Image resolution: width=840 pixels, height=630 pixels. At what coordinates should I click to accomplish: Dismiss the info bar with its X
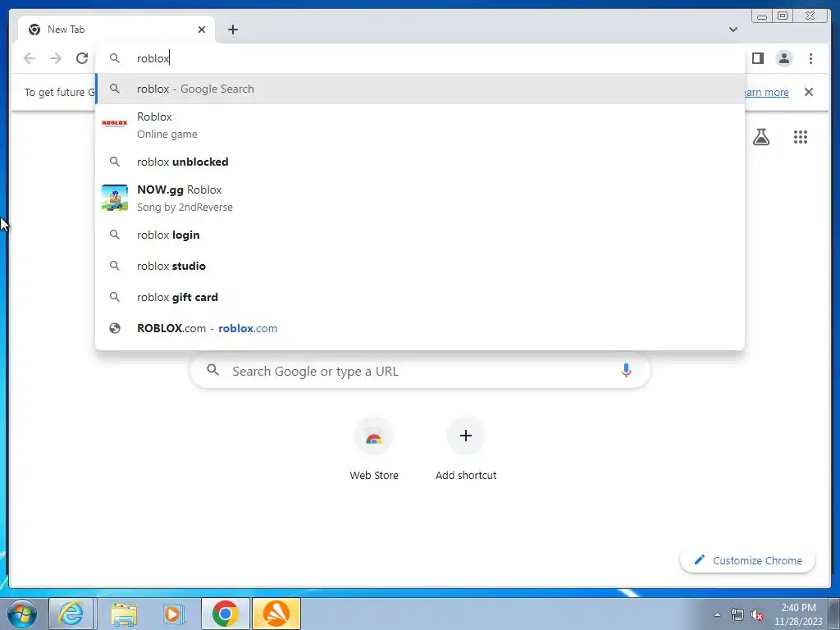click(808, 92)
